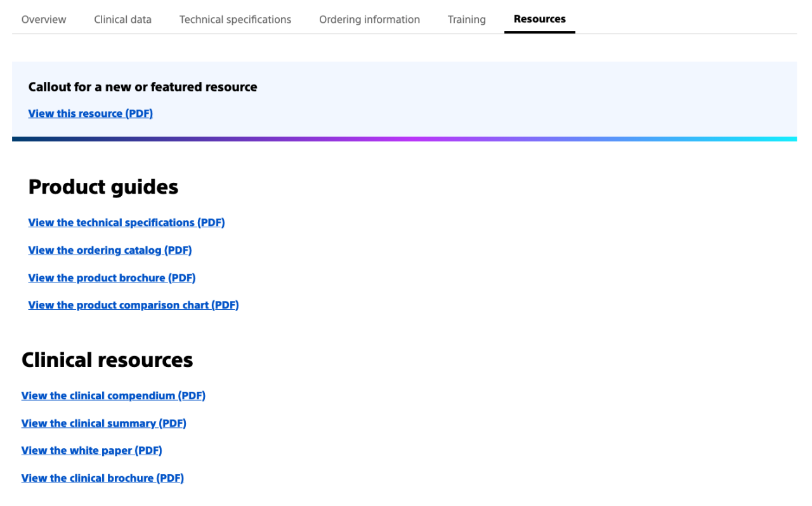Open the product comparison chart PDF
Viewport: 812px width, 506px height.
[133, 305]
